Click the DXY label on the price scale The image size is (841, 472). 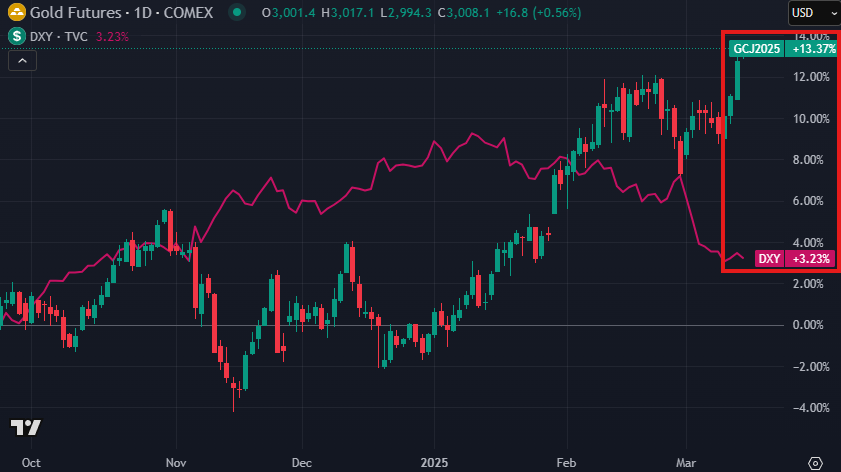click(x=769, y=259)
